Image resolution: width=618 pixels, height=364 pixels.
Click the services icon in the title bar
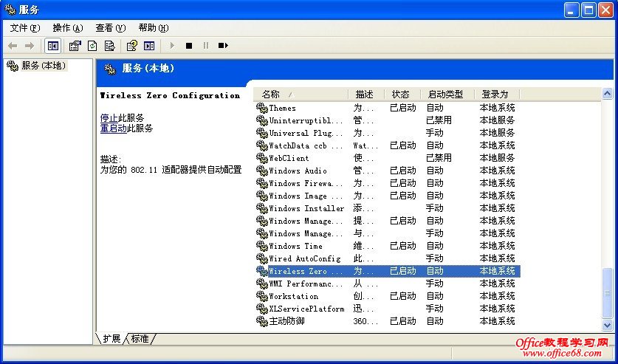(x=10, y=10)
